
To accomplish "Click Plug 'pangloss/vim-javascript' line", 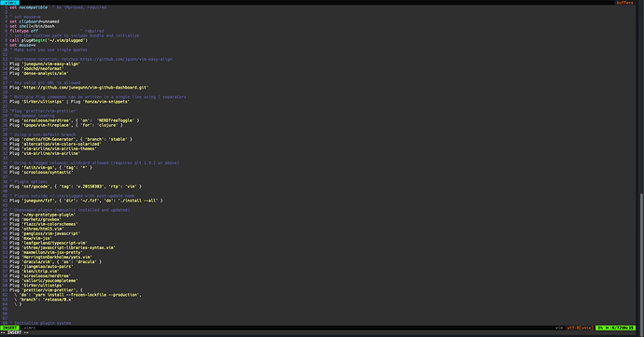I will tap(45, 233).
